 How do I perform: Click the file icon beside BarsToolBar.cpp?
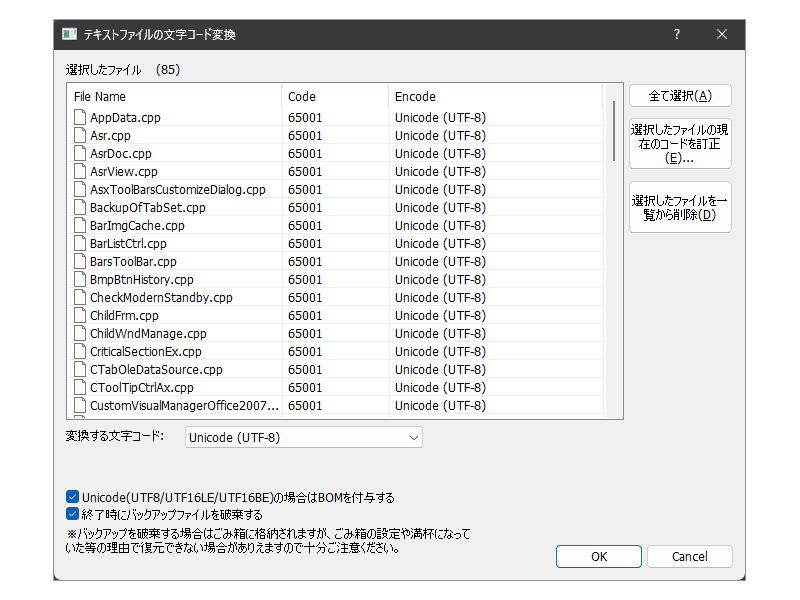click(x=80, y=261)
